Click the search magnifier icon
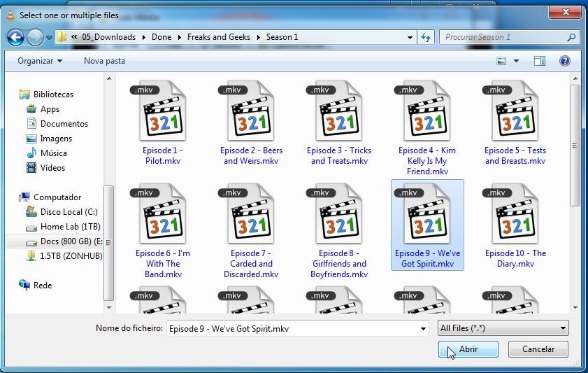588x373 pixels. (x=571, y=37)
